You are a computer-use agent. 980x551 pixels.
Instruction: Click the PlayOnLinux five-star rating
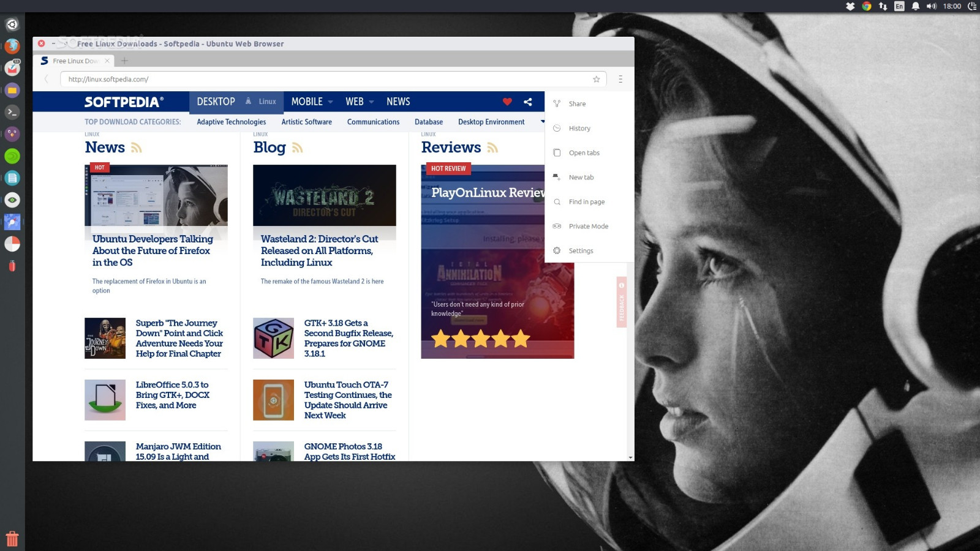coord(481,339)
